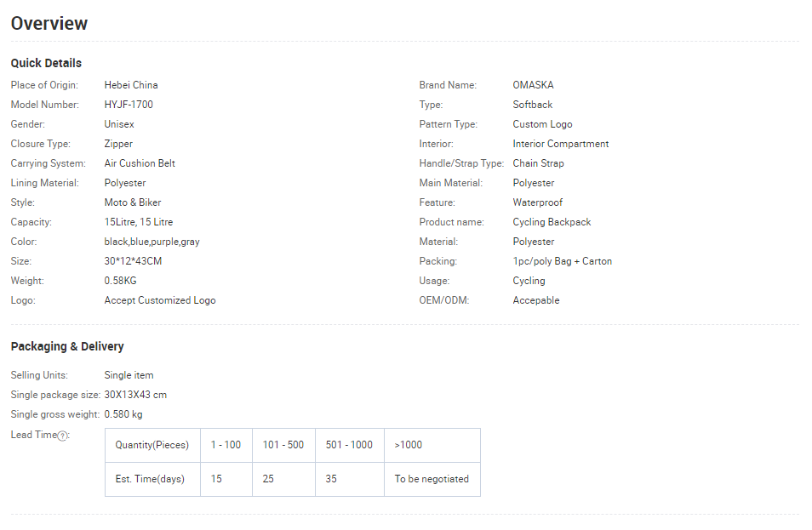Click the Quantity(Pieces) table header cell

point(152,445)
